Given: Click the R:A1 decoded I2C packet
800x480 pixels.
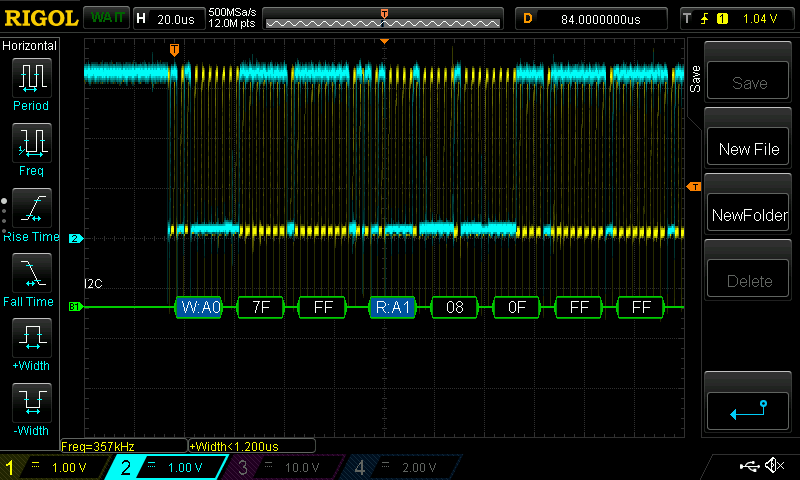Looking at the screenshot, I should tap(392, 307).
